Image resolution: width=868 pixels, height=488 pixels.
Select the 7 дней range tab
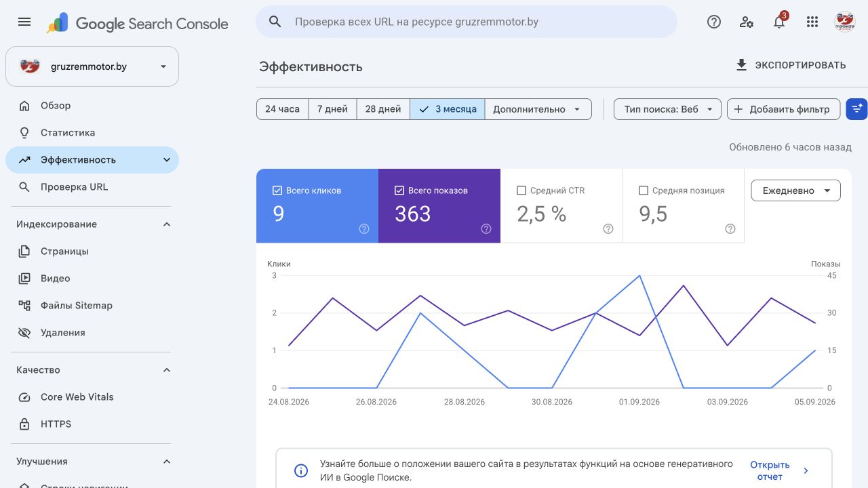(332, 109)
